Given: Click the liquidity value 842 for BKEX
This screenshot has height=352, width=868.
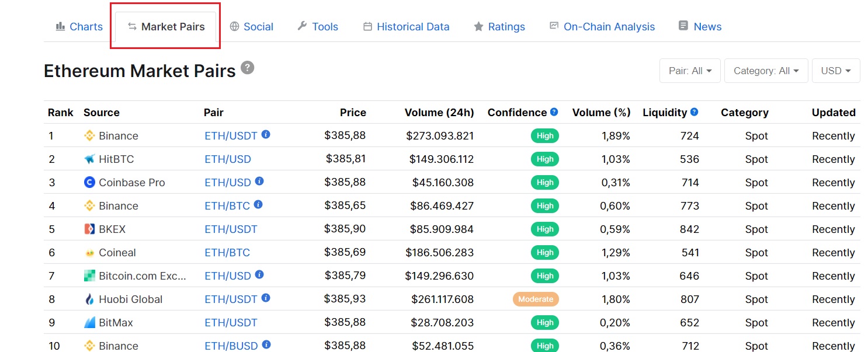Looking at the screenshot, I should [689, 229].
